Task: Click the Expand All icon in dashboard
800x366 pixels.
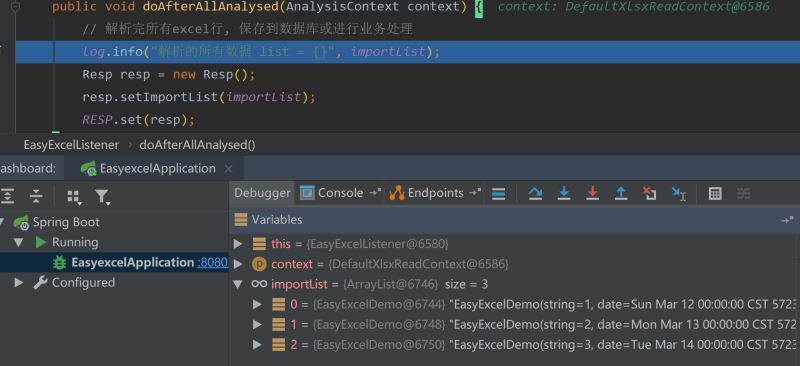Action: click(8, 196)
